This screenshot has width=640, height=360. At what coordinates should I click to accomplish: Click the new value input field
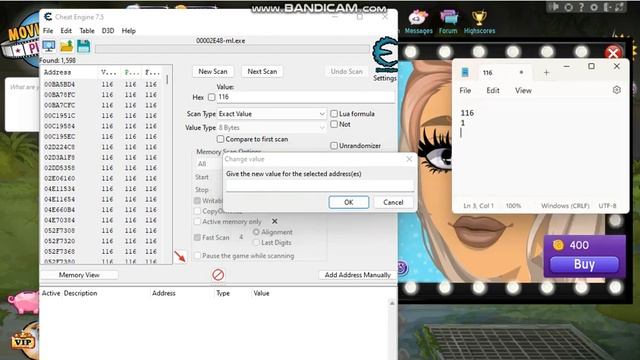tap(320, 186)
